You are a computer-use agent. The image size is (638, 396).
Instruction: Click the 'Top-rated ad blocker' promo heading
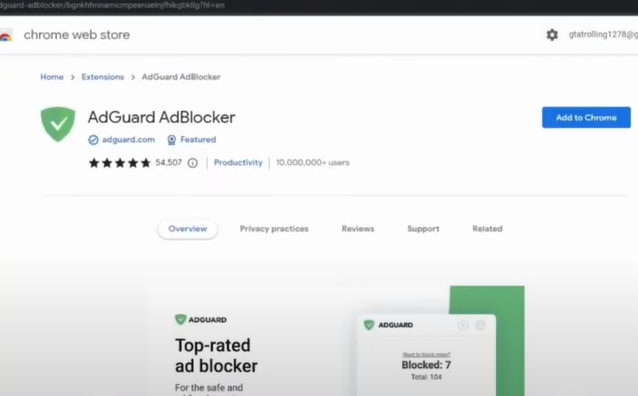click(x=216, y=356)
